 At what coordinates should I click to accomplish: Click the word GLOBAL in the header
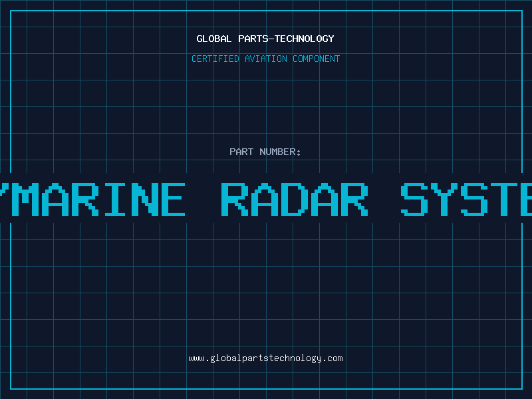(x=214, y=39)
